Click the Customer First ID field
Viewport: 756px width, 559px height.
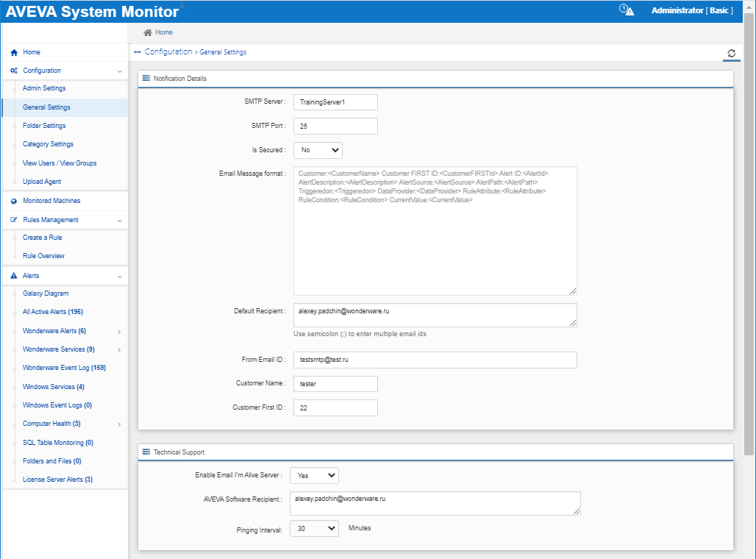(335, 408)
